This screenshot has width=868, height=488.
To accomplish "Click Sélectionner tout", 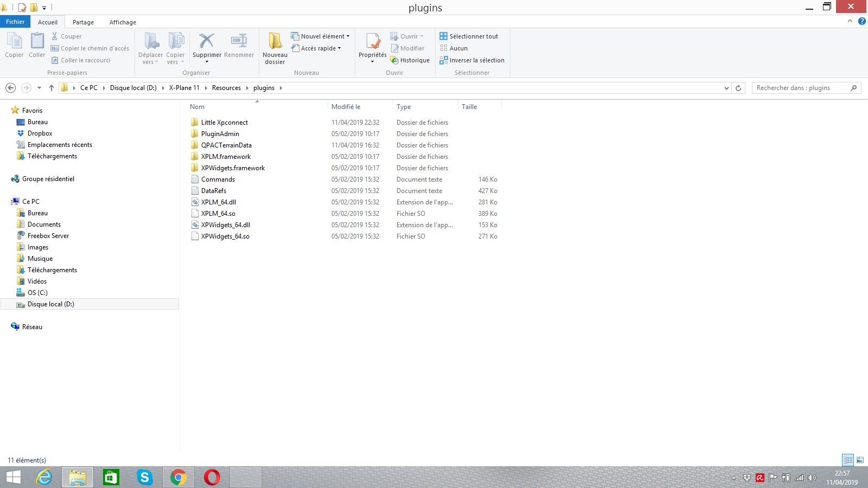I will 469,36.
